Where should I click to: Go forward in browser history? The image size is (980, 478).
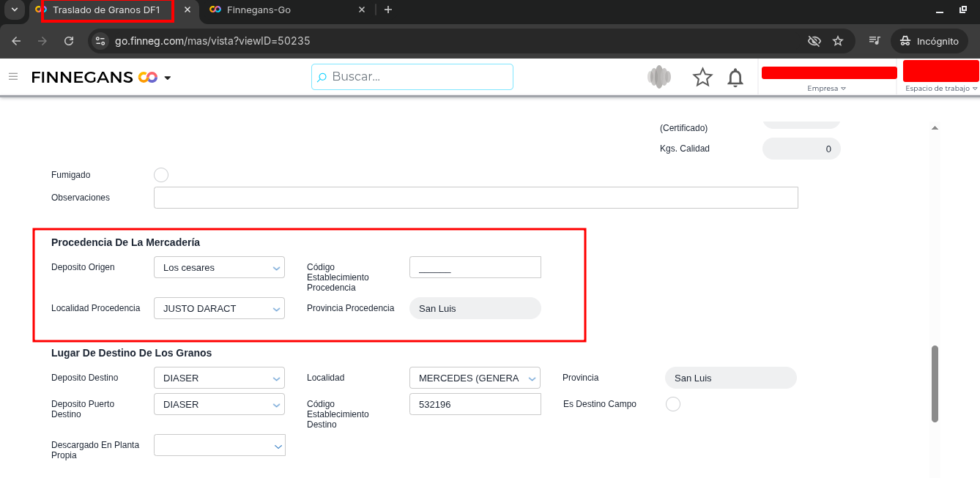pyautogui.click(x=42, y=41)
